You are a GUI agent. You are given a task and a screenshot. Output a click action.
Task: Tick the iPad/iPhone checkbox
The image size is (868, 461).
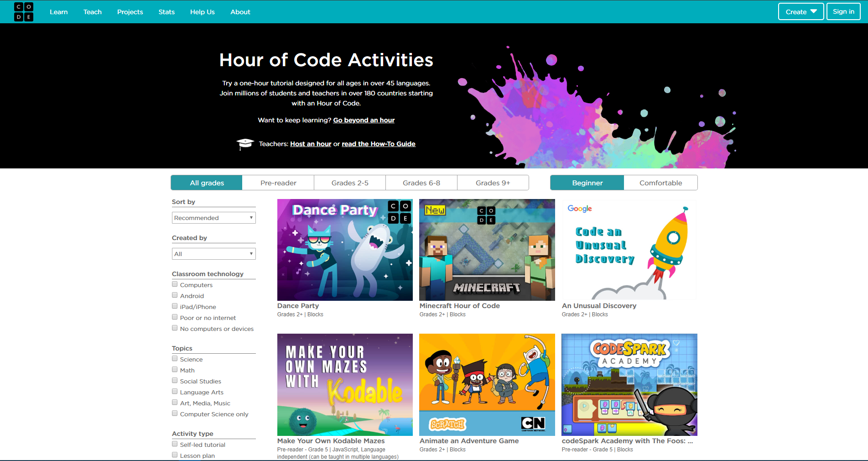pos(175,306)
